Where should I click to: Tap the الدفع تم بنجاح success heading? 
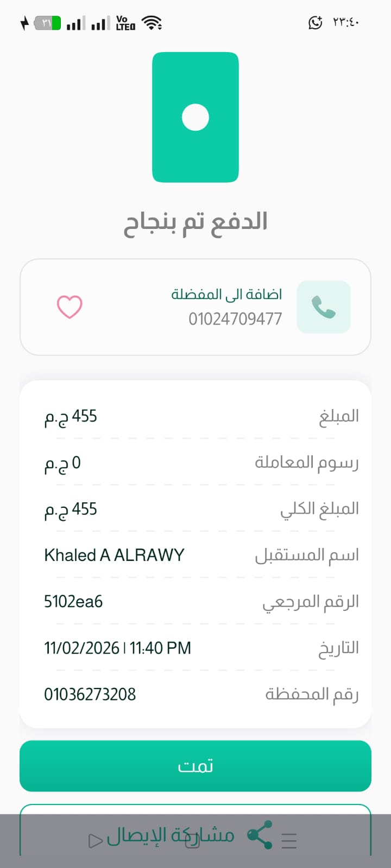pyautogui.click(x=195, y=222)
